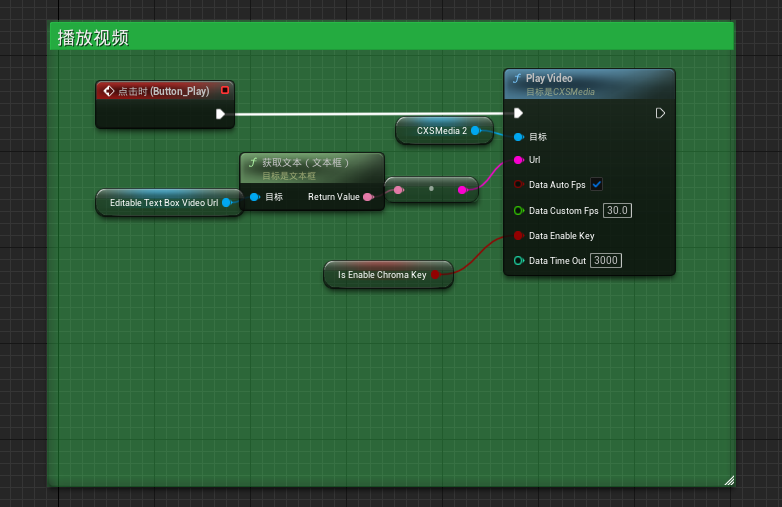Click the Data Custom Fps pin

[518, 211]
